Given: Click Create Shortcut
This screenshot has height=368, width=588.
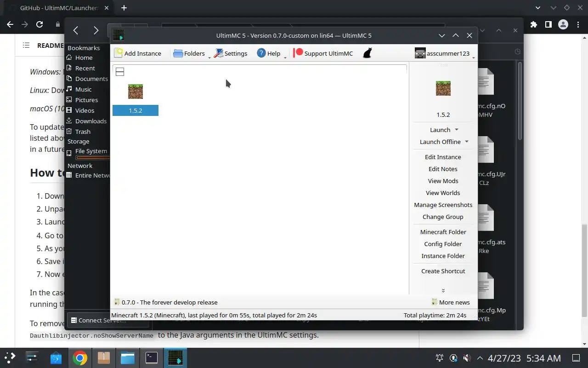Looking at the screenshot, I should click(x=443, y=271).
